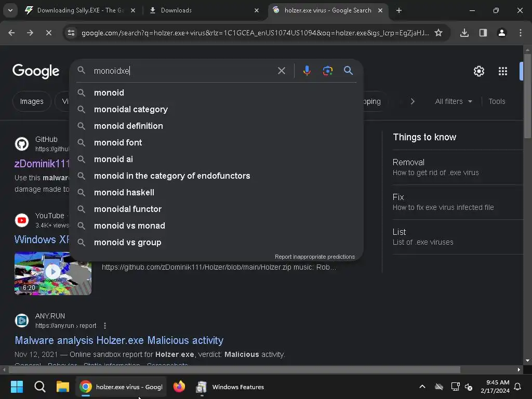Viewport: 532px width, 399px height.
Task: Click the YouTube result site icon
Action: pos(22,220)
